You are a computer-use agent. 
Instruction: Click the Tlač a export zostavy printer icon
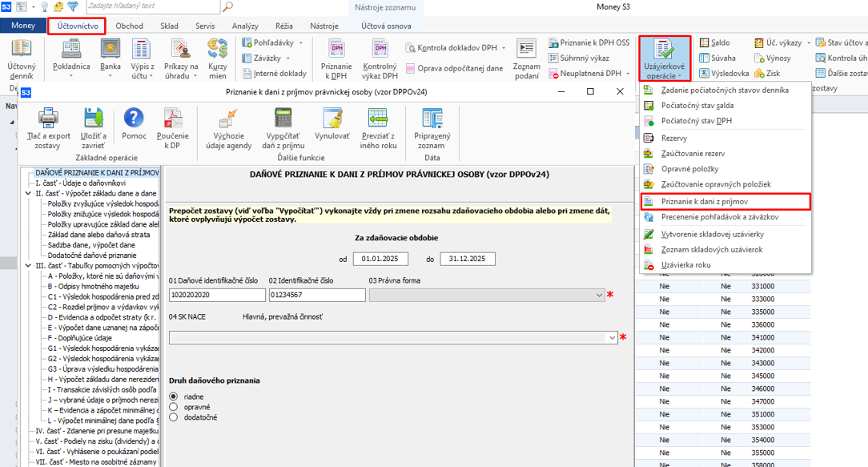click(47, 119)
